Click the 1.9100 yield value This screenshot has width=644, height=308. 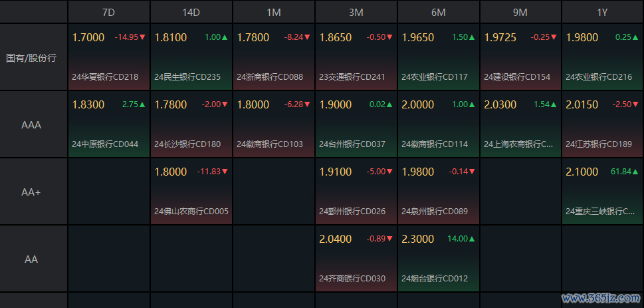click(x=336, y=172)
